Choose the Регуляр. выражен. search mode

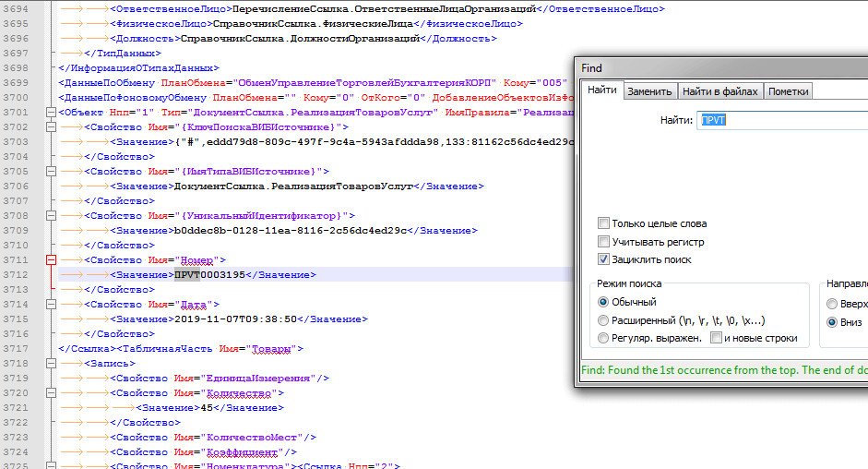point(603,339)
